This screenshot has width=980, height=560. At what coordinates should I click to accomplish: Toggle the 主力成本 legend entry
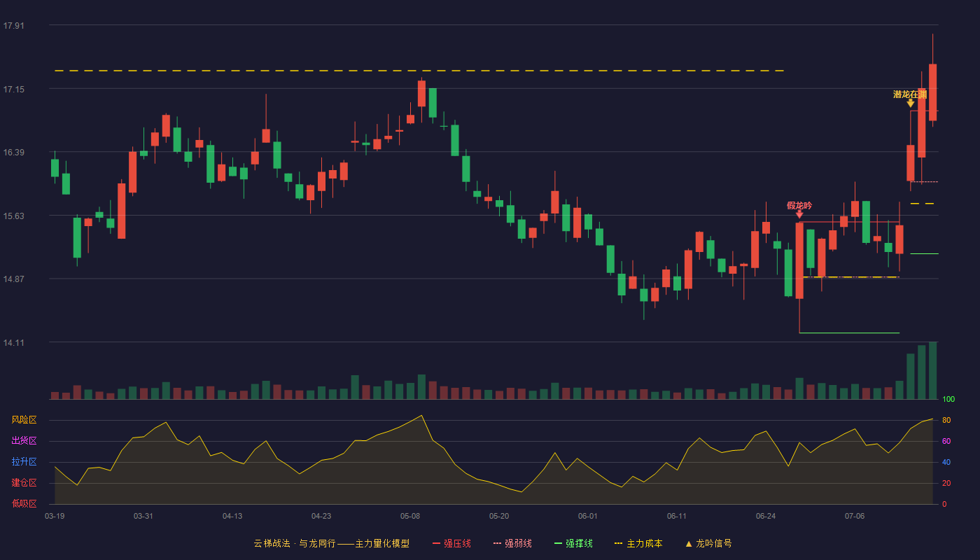[638, 543]
